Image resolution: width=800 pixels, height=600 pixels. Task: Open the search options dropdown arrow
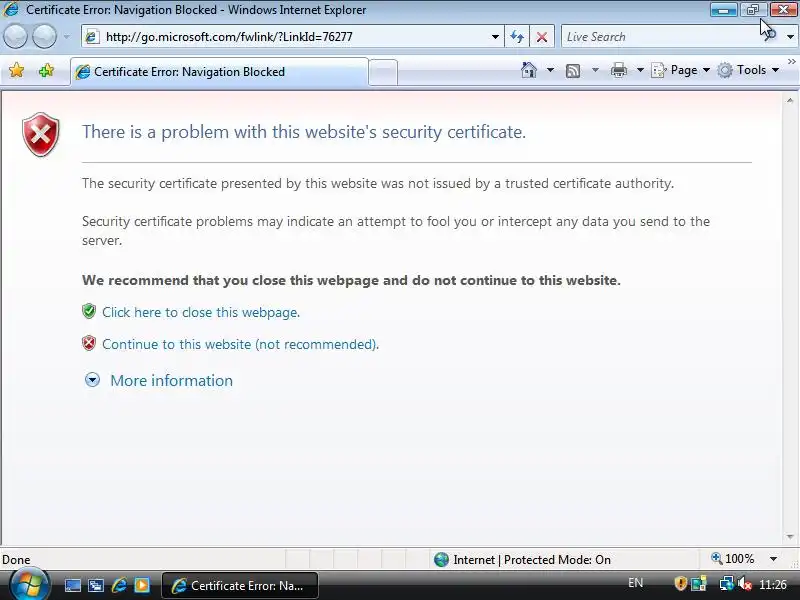coord(790,37)
